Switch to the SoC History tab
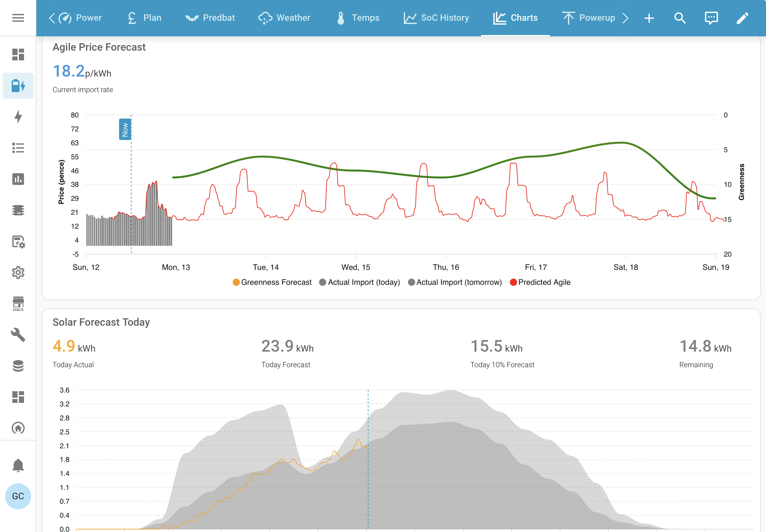This screenshot has height=532, width=766. click(x=436, y=18)
